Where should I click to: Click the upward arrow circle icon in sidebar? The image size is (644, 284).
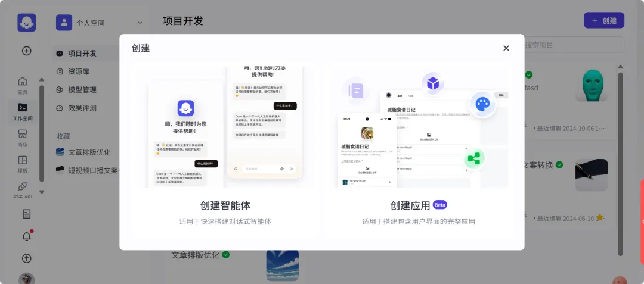pyautogui.click(x=27, y=258)
